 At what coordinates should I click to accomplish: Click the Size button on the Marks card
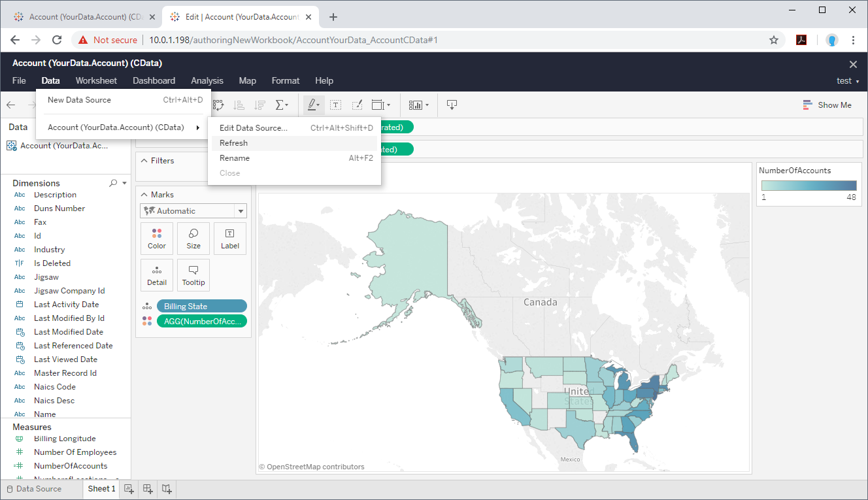193,238
